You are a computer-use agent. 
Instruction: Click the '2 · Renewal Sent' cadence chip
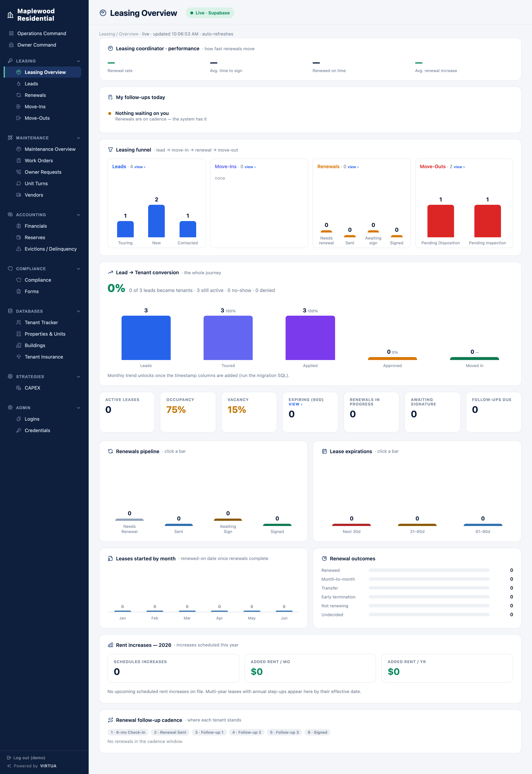(x=170, y=732)
